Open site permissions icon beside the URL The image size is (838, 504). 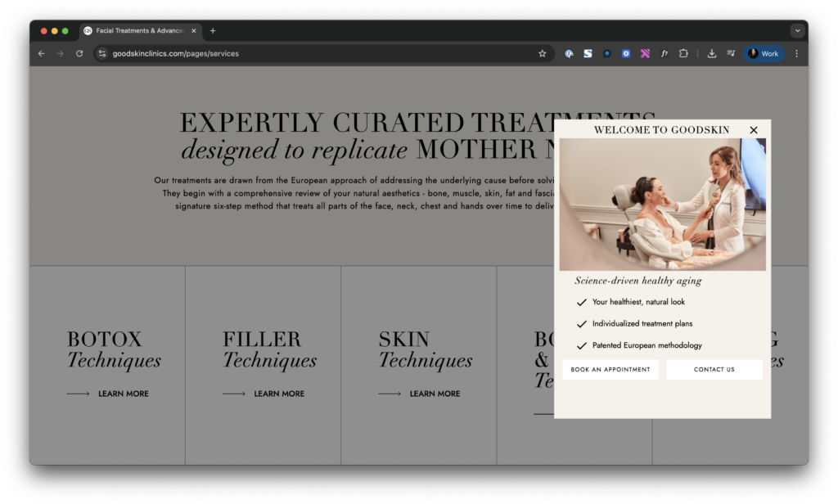pos(101,53)
